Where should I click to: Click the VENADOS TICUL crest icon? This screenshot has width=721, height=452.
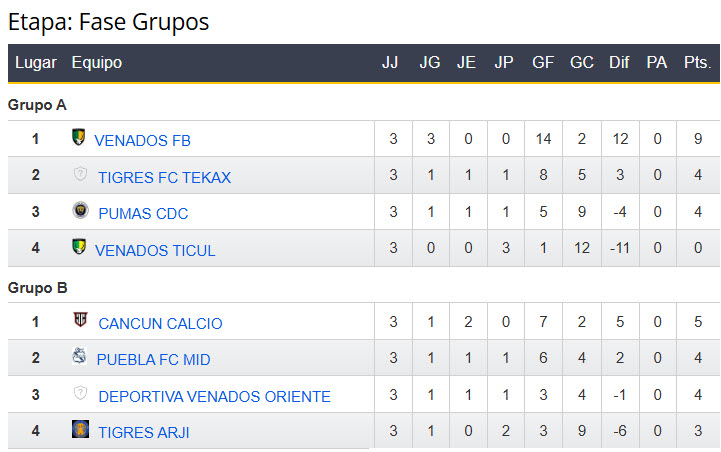(80, 247)
